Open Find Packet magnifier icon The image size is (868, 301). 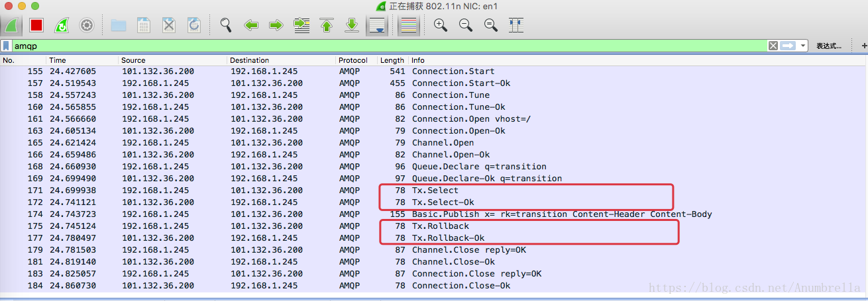click(226, 26)
